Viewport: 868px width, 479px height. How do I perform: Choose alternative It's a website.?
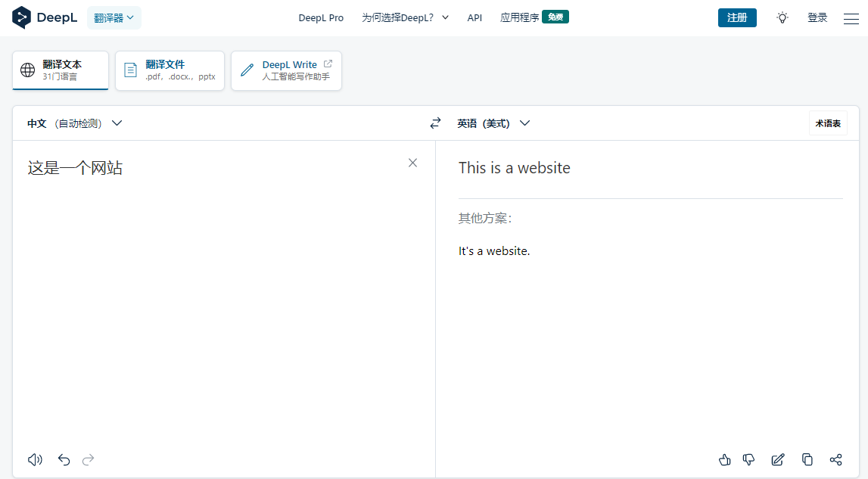click(x=494, y=251)
